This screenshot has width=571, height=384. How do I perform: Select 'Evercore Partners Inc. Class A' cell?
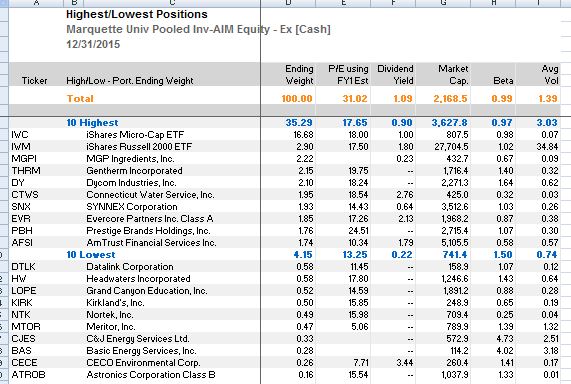click(150, 219)
